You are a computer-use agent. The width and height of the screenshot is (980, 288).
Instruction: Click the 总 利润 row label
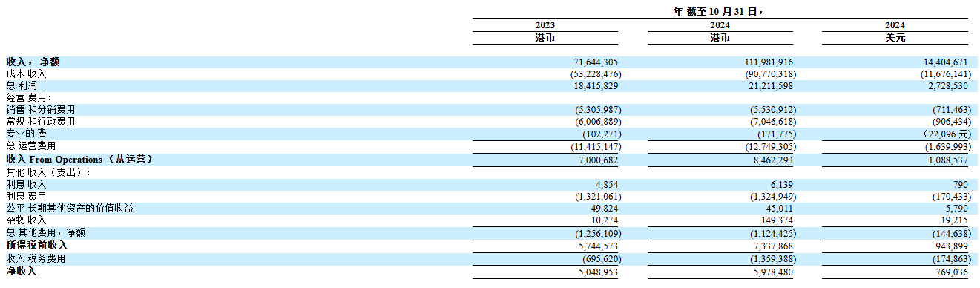pyautogui.click(x=22, y=86)
